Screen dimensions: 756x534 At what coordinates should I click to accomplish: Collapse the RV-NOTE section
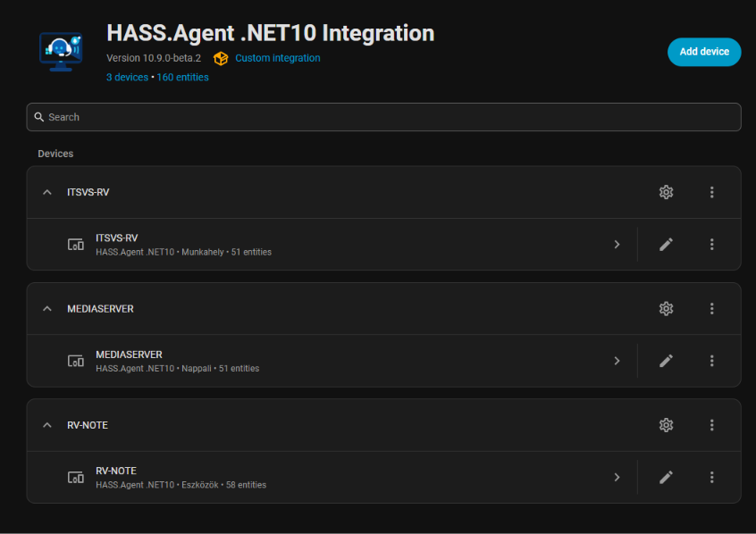click(46, 425)
